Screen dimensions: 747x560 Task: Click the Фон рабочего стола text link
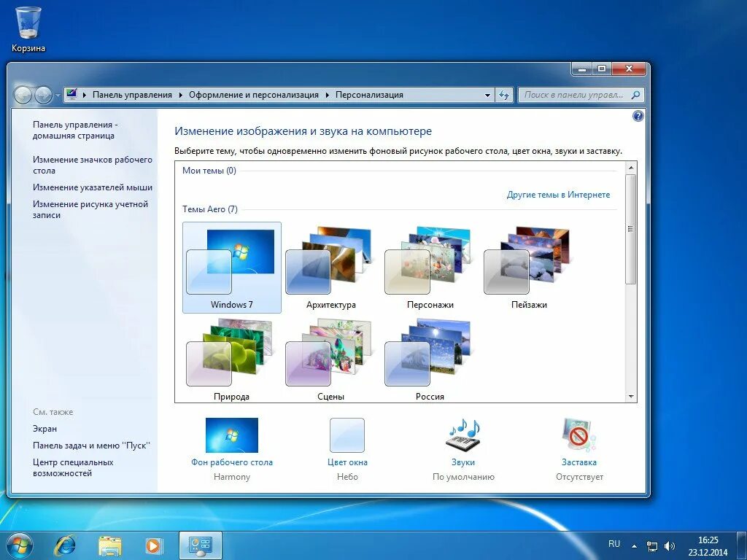coord(232,462)
